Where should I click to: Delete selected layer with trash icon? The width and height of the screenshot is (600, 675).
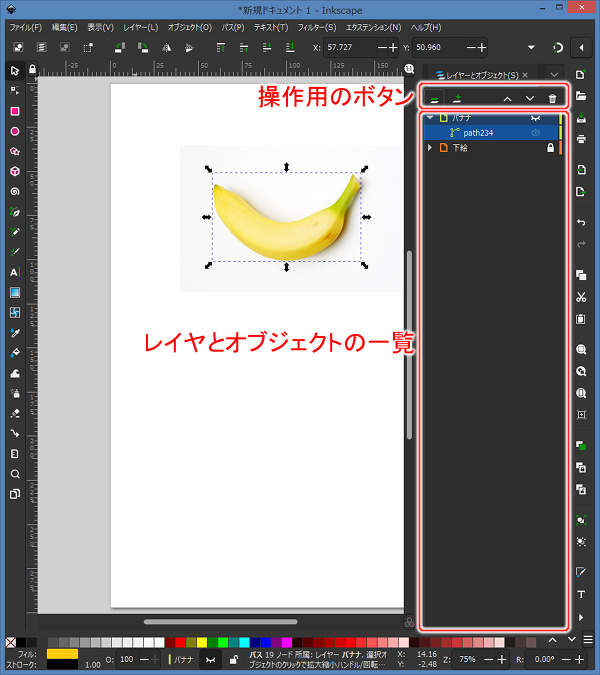tap(552, 99)
